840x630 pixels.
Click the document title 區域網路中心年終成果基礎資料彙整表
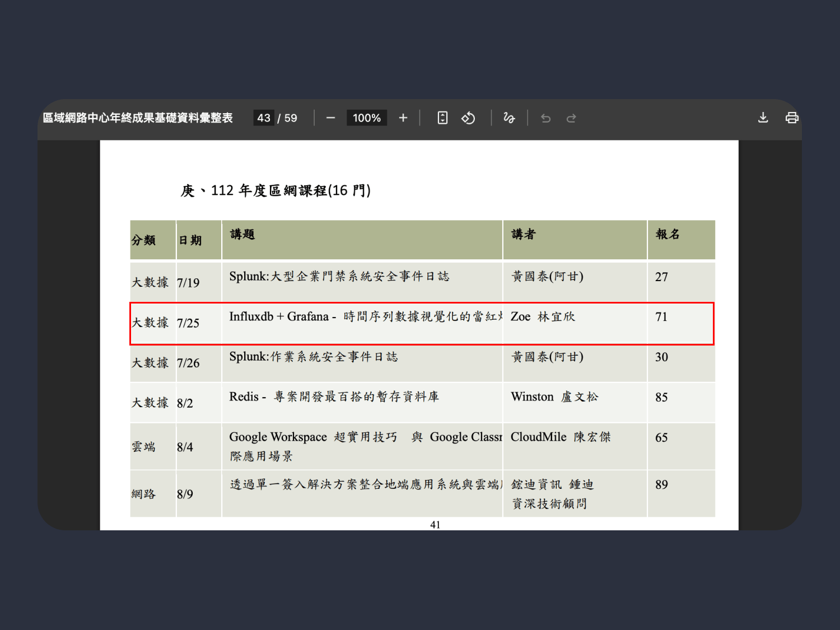pos(137,118)
